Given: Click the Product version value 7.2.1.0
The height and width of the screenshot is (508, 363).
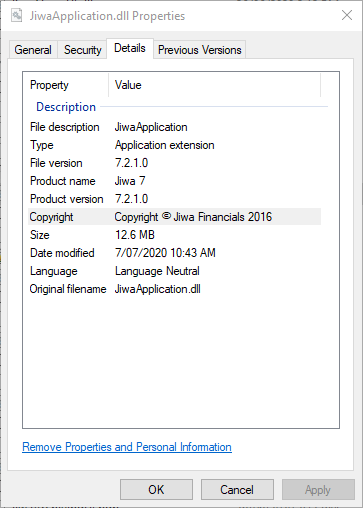Looking at the screenshot, I should pos(131,199).
